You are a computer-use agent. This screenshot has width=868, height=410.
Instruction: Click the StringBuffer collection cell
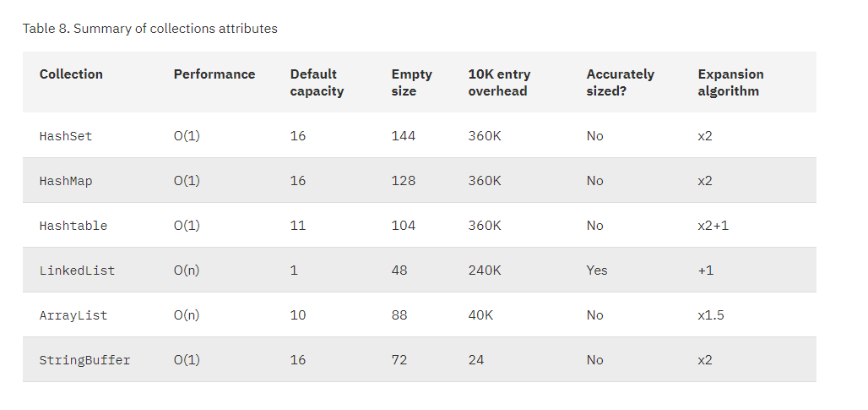[x=84, y=360]
